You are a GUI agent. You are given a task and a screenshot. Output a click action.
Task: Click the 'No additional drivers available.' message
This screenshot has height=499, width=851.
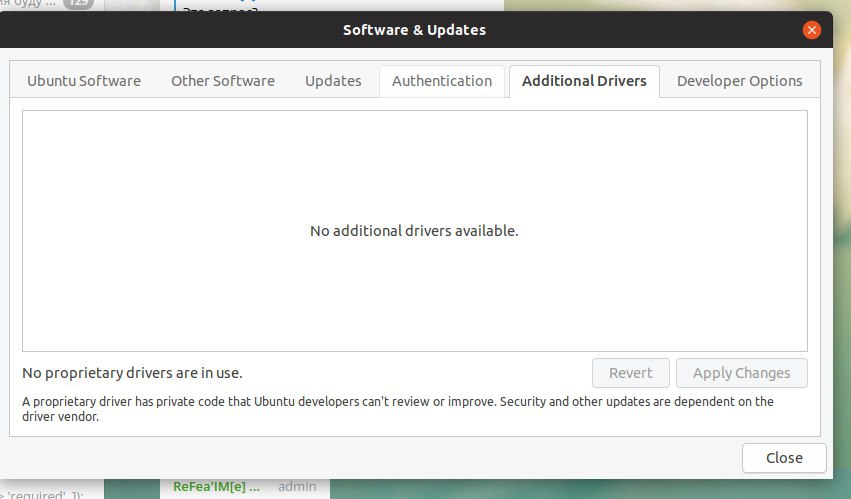(x=414, y=231)
